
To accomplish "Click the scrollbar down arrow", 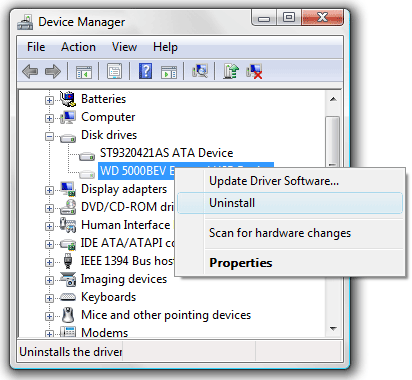I will [x=333, y=329].
